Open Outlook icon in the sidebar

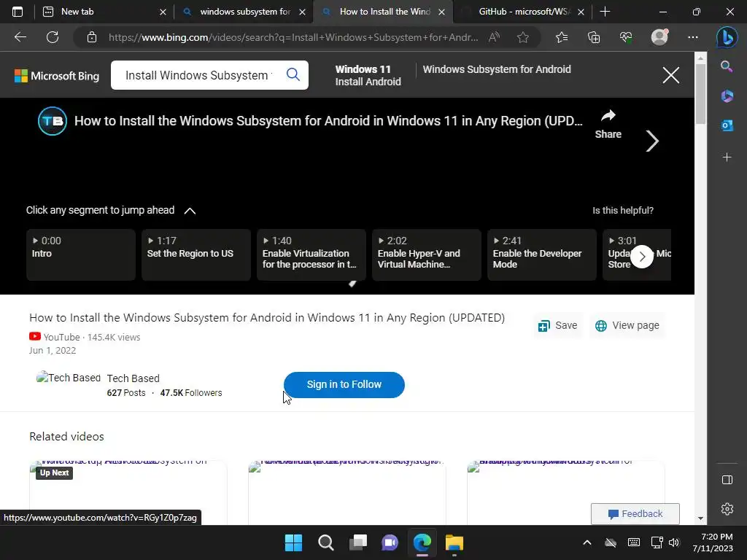tap(727, 125)
